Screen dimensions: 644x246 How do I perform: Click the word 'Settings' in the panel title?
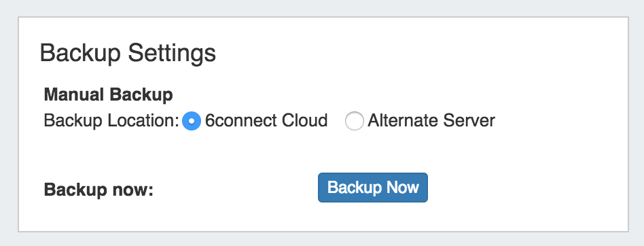pyautogui.click(x=172, y=54)
